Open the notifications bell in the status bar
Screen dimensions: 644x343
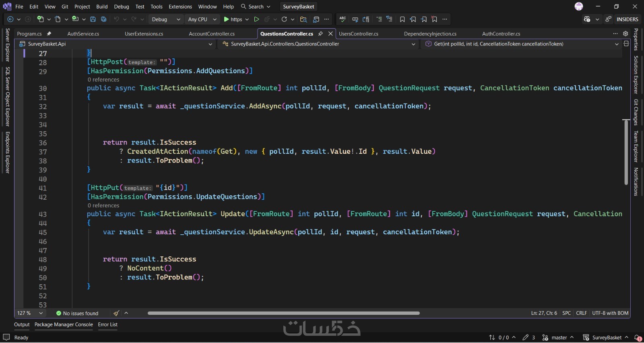pos(638,338)
